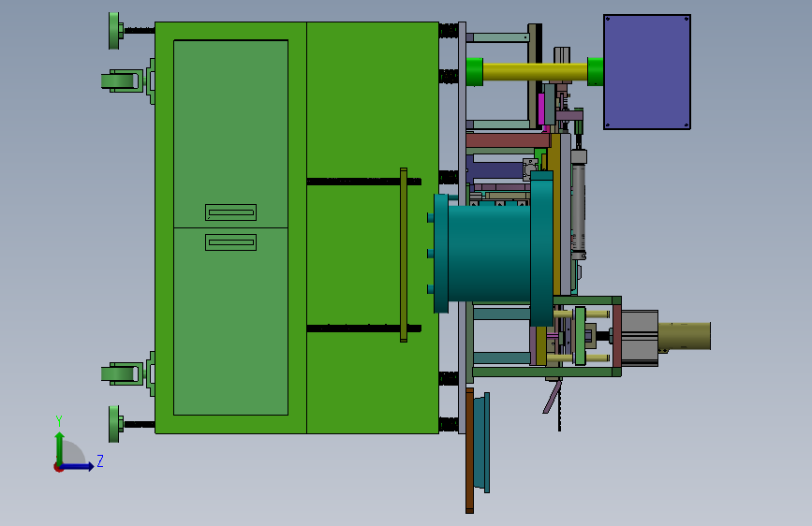Viewport: 812px width, 526px height.
Task: Pick the magenta part near the shaft
Action: coord(541,110)
